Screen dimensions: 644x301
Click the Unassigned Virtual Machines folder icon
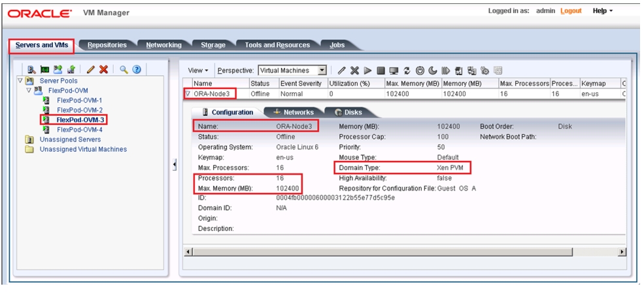click(x=29, y=149)
